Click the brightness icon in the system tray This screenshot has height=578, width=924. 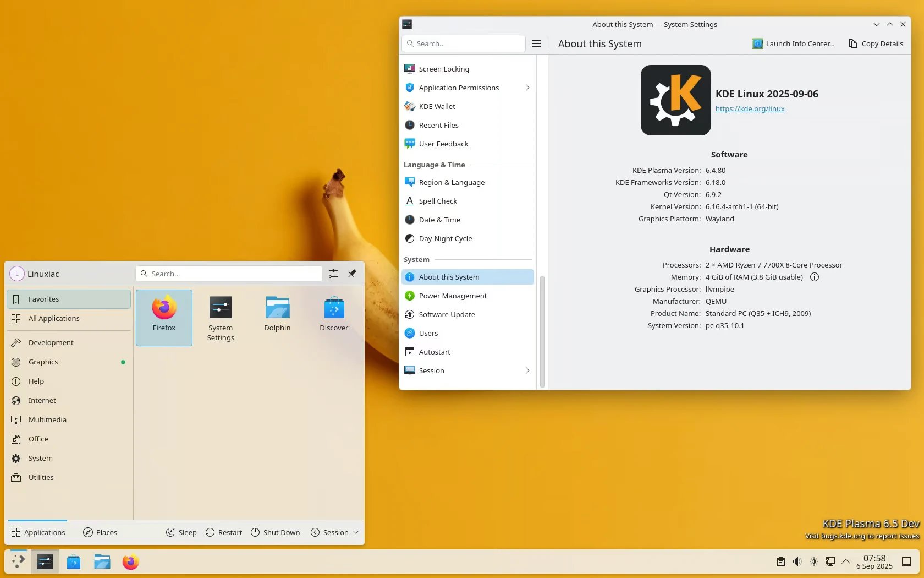coord(813,561)
